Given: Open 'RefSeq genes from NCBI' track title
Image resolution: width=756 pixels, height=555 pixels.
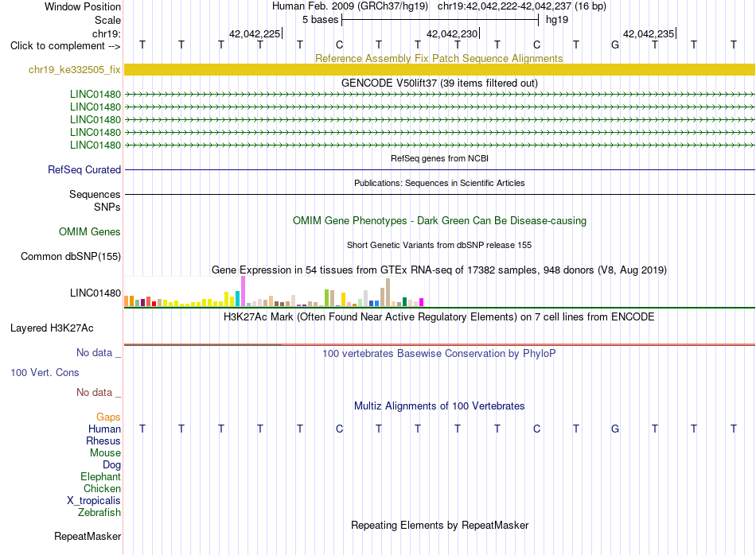Looking at the screenshot, I should point(439,158).
